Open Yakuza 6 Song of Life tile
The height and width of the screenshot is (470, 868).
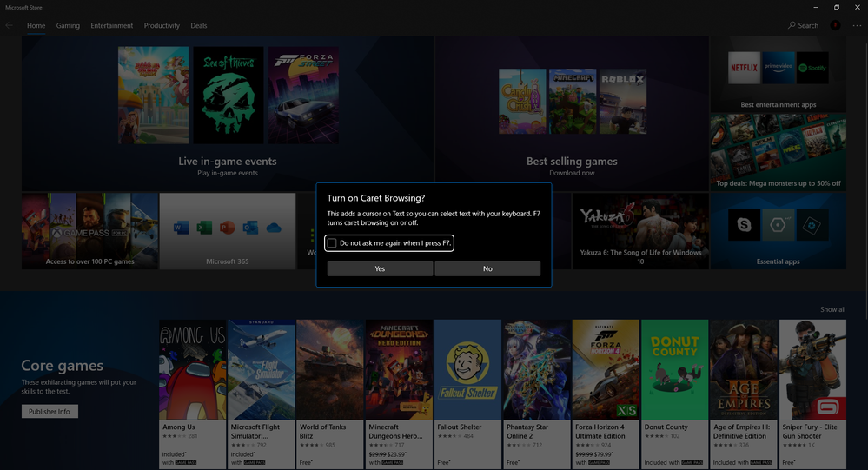tap(640, 231)
